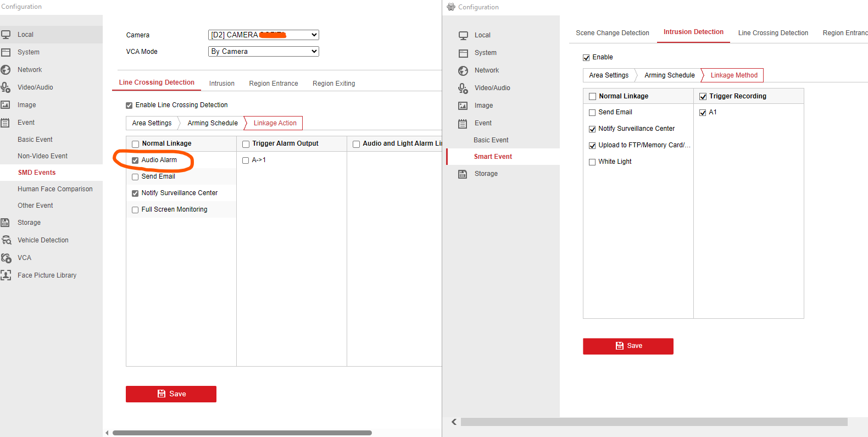This screenshot has height=437, width=868.
Task: Expand the VCA Mode dropdown
Action: pos(263,52)
